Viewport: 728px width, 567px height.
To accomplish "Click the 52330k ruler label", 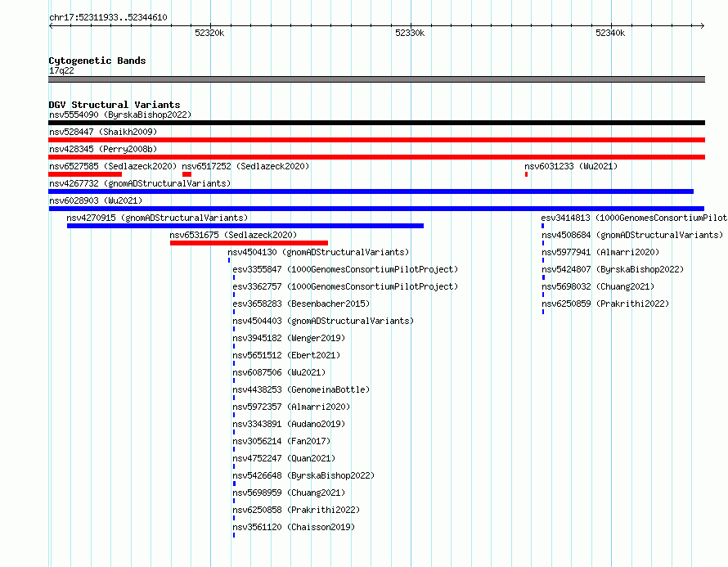I will tap(410, 33).
